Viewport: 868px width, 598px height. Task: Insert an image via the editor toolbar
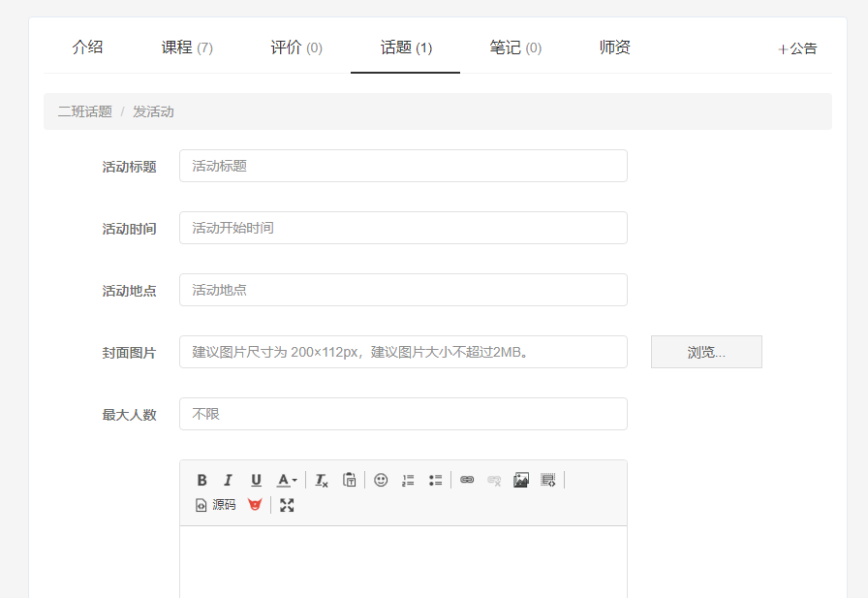(x=521, y=480)
